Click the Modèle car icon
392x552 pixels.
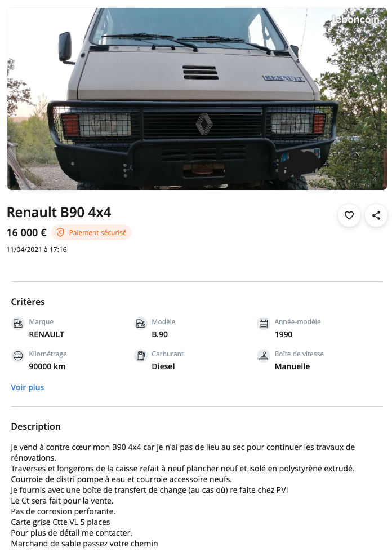coord(141,324)
